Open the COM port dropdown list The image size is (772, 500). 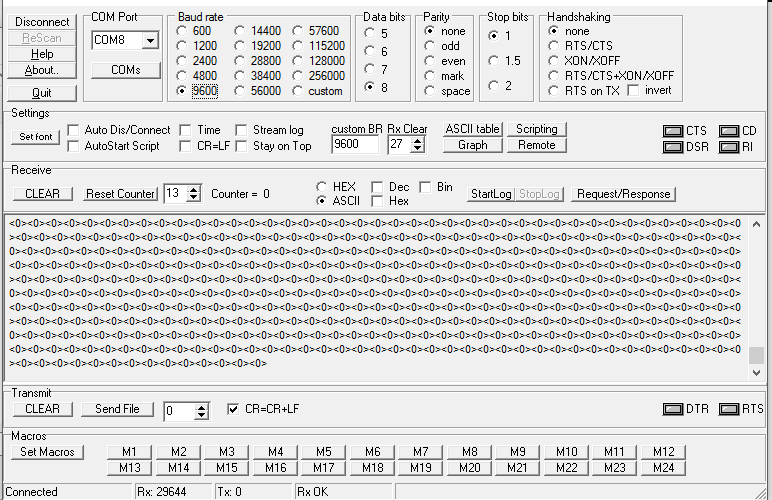(150, 41)
